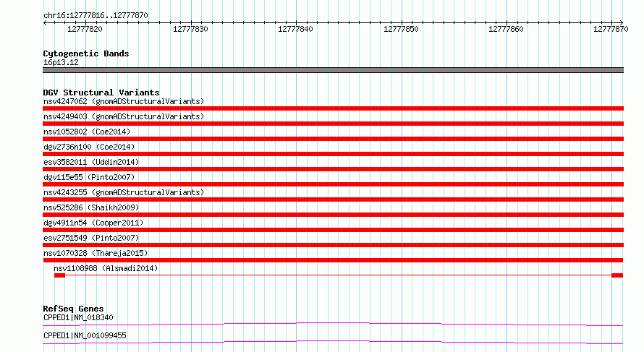This screenshot has height=352, width=644.
Task: Click the gray 16p13.12 cytogenetic band bar
Action: [333, 70]
